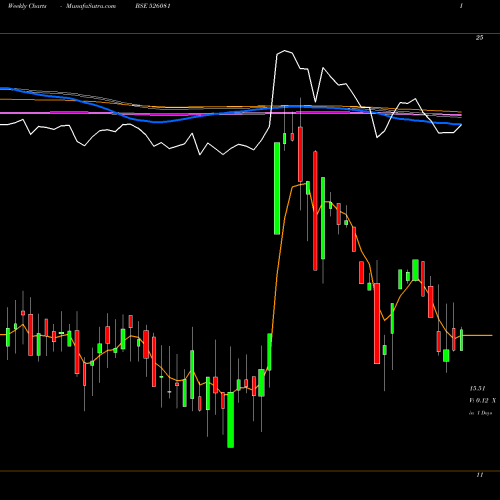The image size is (500, 500).
Task: Click the "V: 0.12 X" volume text
Action: pos(483,401)
